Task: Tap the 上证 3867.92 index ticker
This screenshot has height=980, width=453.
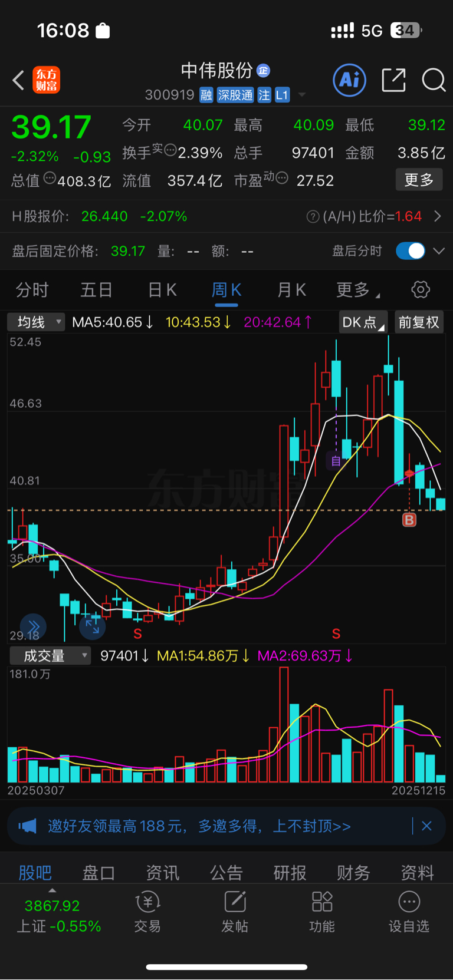Action: (x=58, y=916)
